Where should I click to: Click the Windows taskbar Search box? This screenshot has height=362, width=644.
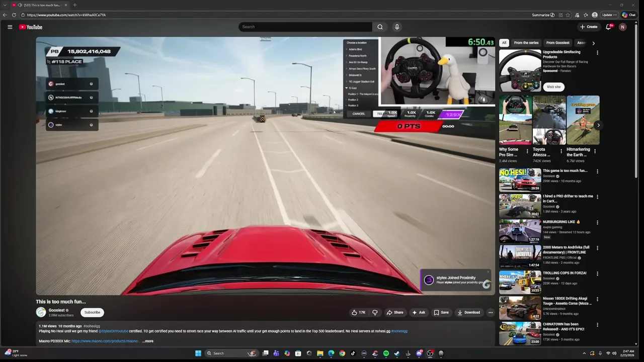tap(232, 353)
